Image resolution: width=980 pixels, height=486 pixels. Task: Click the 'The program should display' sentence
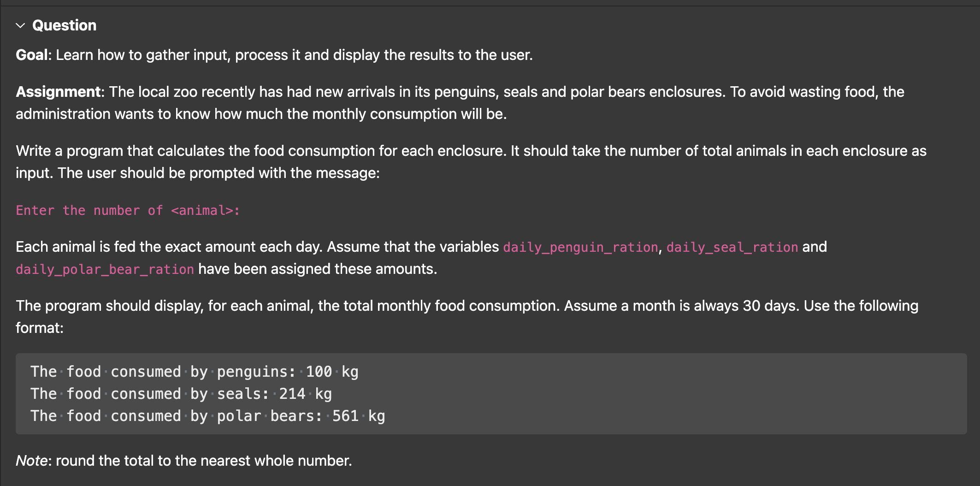pos(467,317)
